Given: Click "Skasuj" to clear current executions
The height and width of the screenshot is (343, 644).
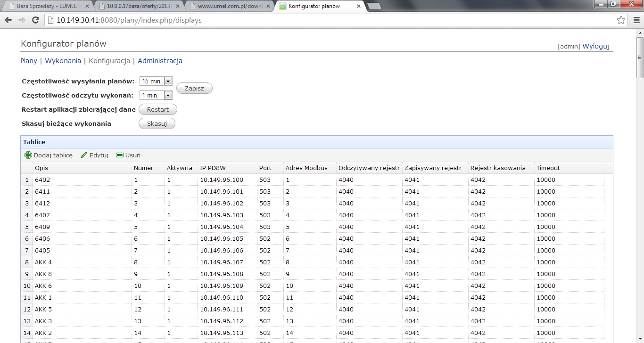Looking at the screenshot, I should [157, 124].
